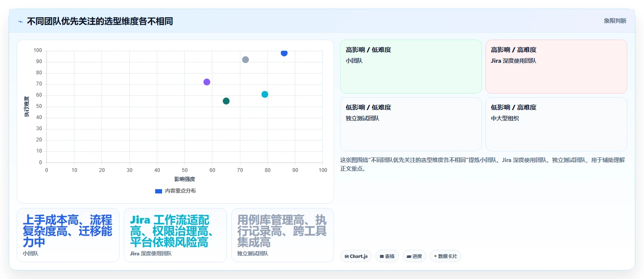This screenshot has width=644, height=279.
Task: Open the 高影响 / 低难度 quadrant card
Action: 411,67
